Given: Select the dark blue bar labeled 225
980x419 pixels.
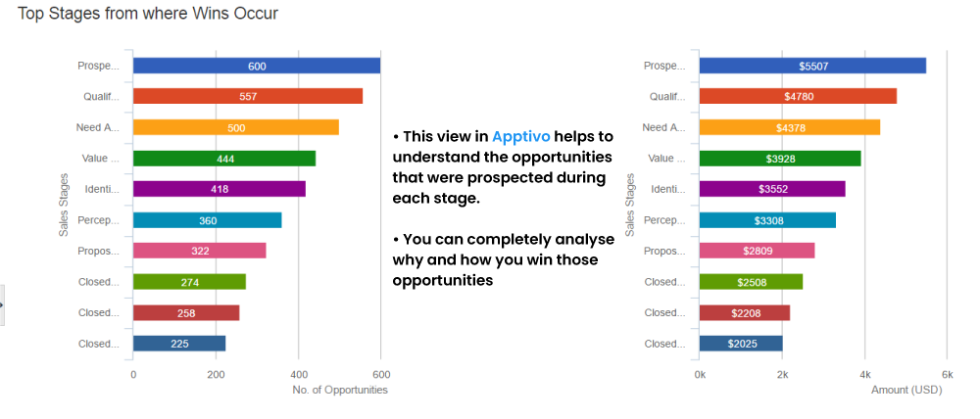Looking at the screenshot, I should point(179,344).
